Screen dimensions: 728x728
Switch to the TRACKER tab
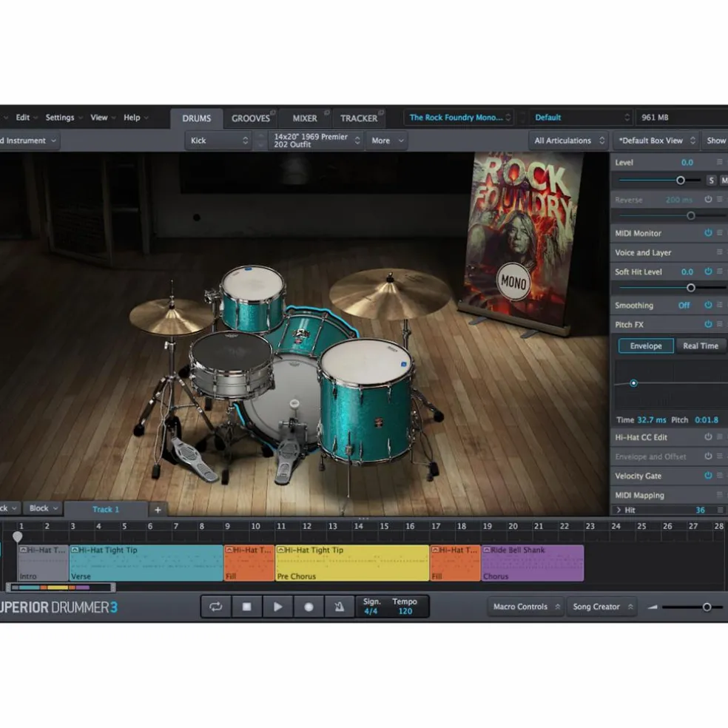coord(359,118)
